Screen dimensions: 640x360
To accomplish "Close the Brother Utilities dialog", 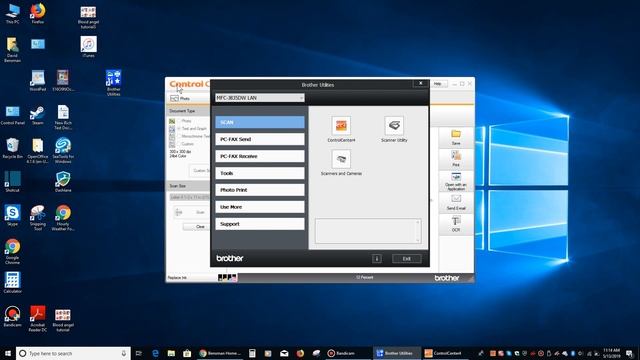I will point(420,83).
